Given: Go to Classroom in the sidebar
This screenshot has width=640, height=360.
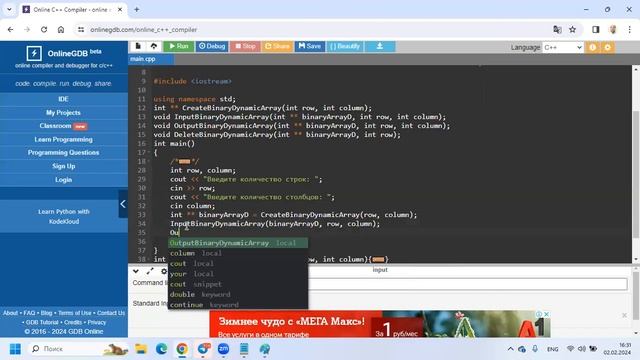Looking at the screenshot, I should 64,126.
